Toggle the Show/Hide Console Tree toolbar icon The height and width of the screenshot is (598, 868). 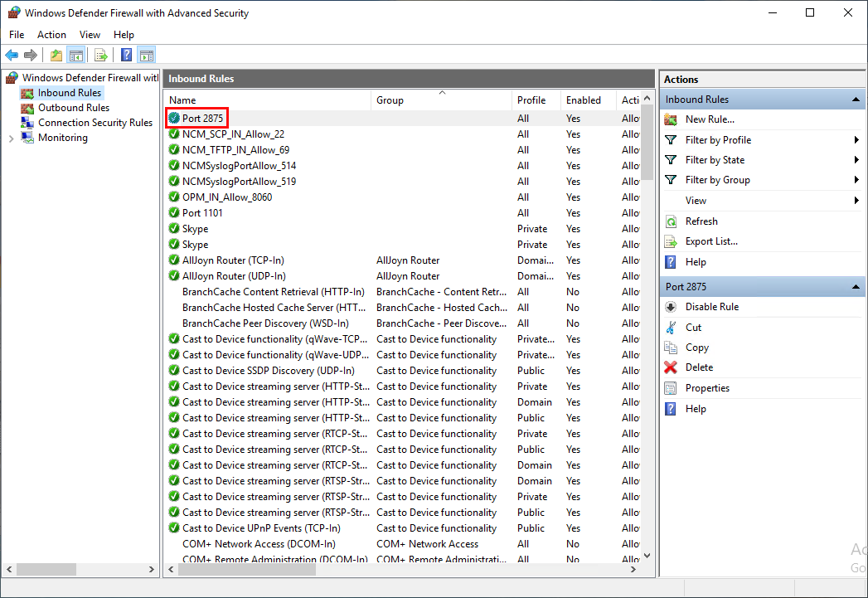[75, 55]
